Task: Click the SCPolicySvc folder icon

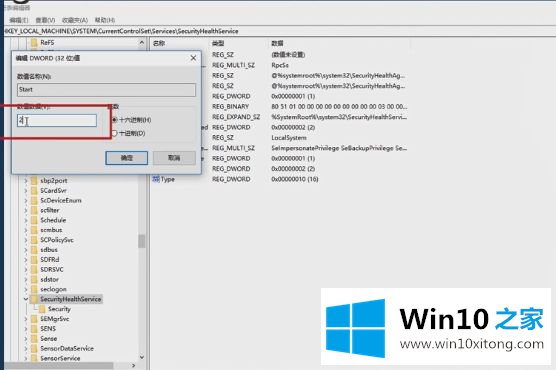Action: click(x=34, y=240)
